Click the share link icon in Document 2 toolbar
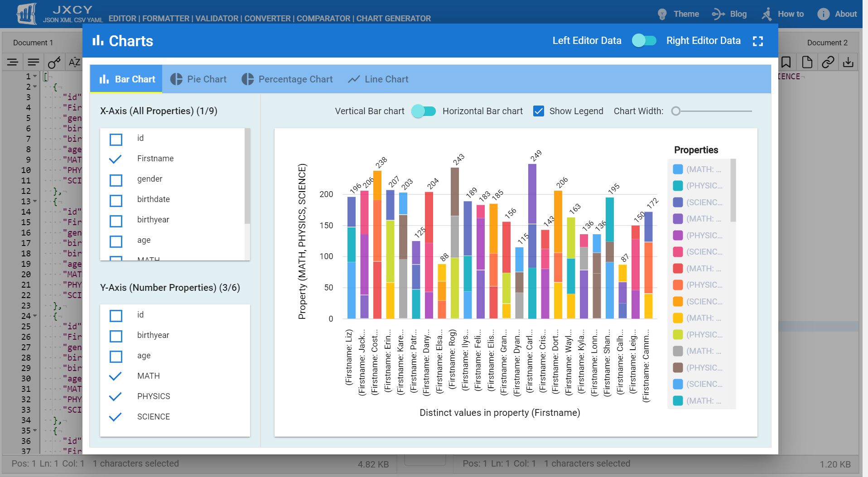This screenshot has width=868, height=477. tap(828, 62)
